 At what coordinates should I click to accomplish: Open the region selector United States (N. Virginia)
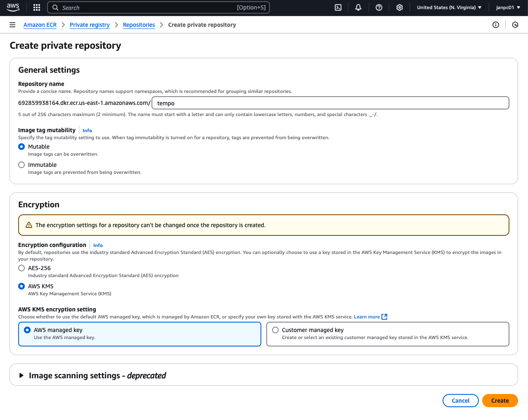[x=449, y=7]
